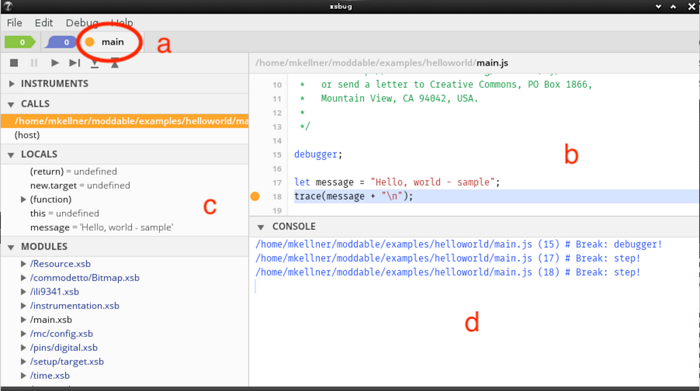Click the Step in icon
700x391 pixels.
pos(95,63)
